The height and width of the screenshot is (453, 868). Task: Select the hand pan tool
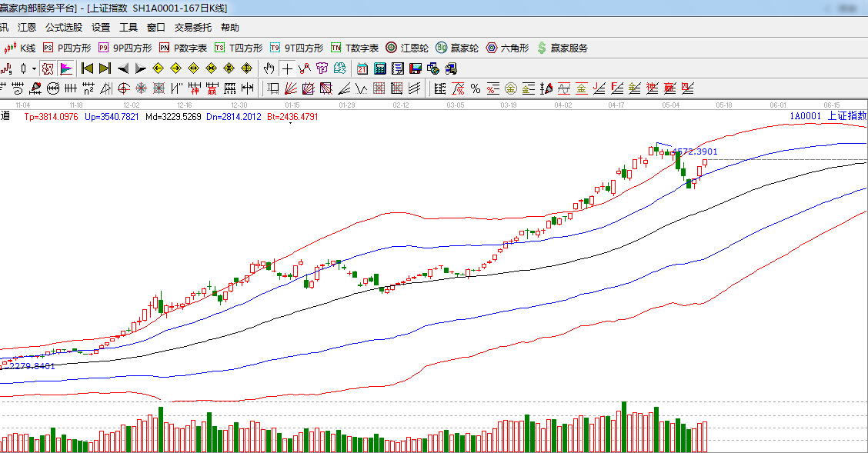click(269, 68)
